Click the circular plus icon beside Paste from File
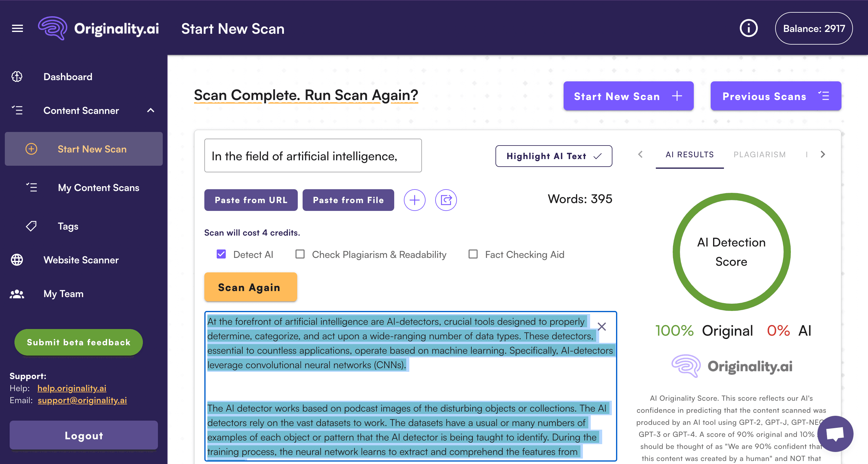Screen dimensions: 868x464 [414, 200]
